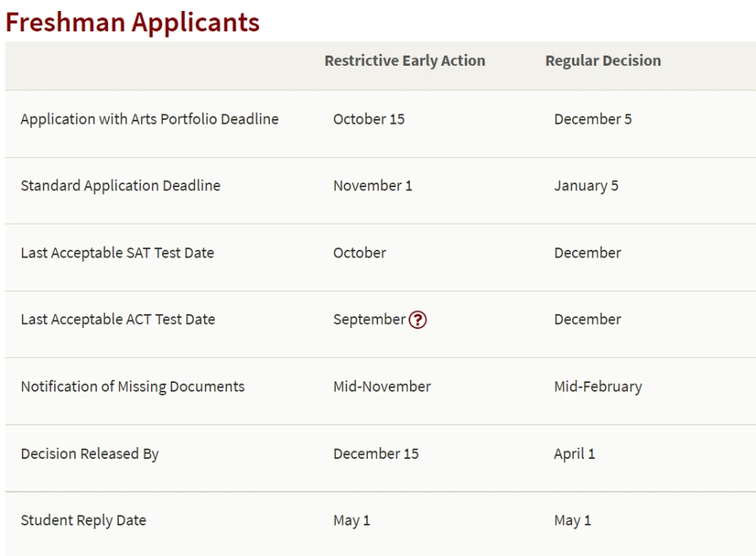Click the December 5 date cell

tap(592, 119)
